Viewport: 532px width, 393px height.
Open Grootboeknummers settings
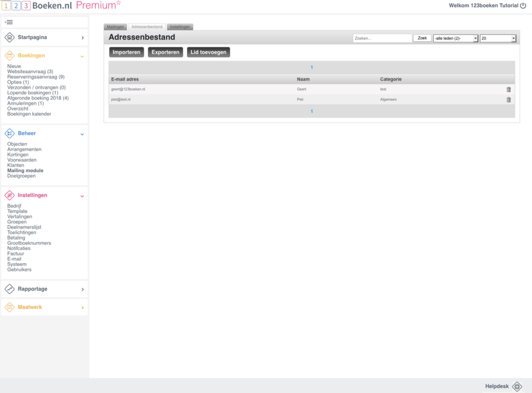pos(29,243)
